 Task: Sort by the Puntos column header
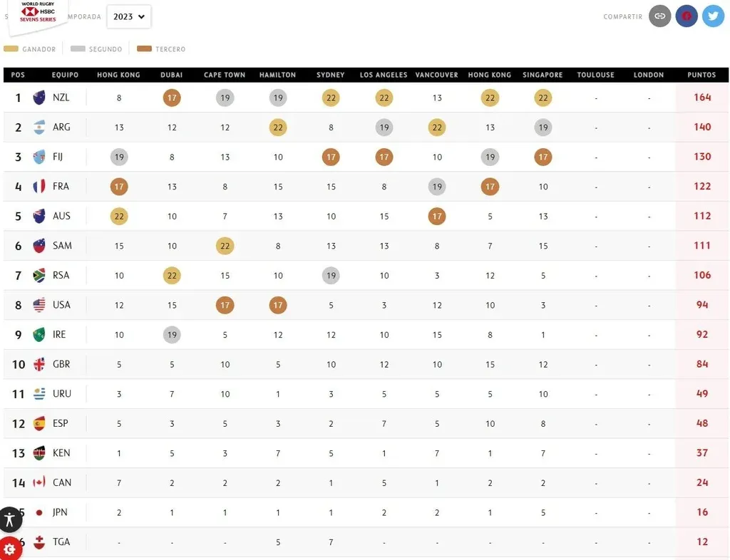point(701,75)
